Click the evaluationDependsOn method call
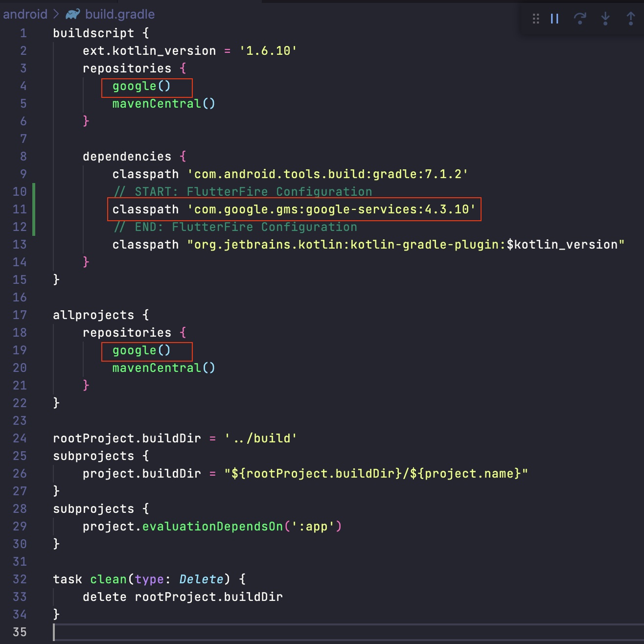Screen dimensions: 644x644 point(213,527)
